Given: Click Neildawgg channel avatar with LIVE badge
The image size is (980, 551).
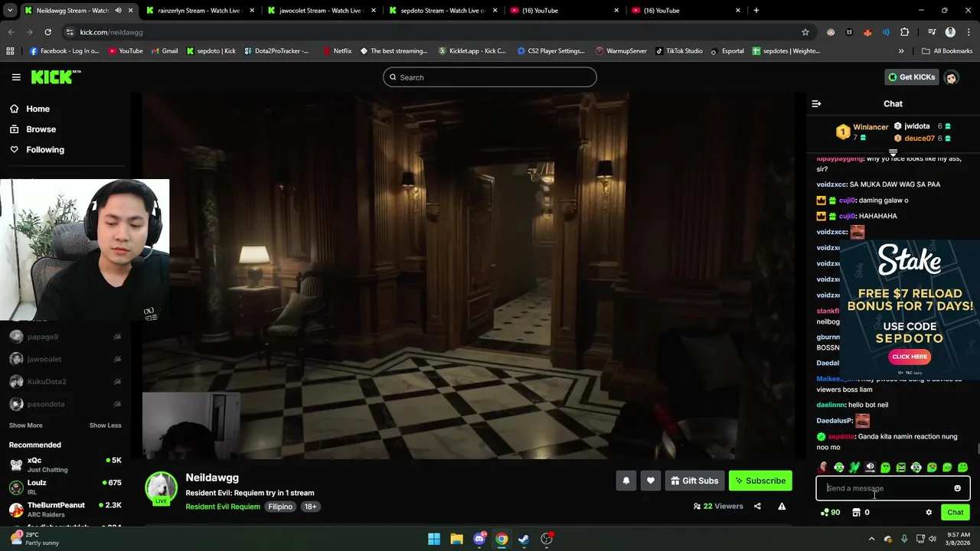Looking at the screenshot, I should coord(161,489).
